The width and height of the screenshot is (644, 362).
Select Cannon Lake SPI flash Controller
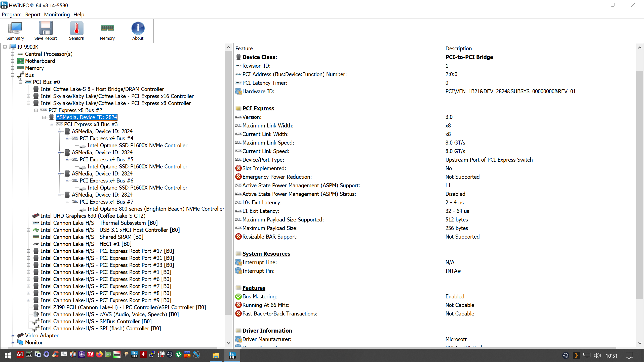(101, 328)
